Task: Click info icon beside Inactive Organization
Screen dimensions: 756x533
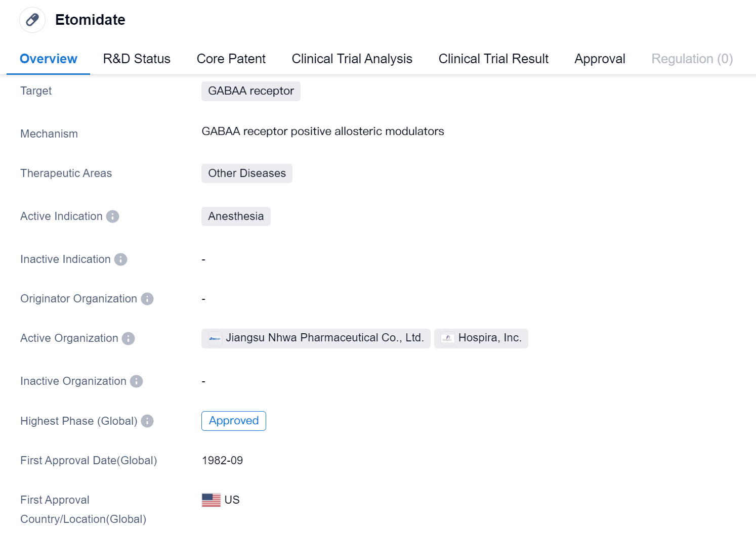Action: pos(137,381)
